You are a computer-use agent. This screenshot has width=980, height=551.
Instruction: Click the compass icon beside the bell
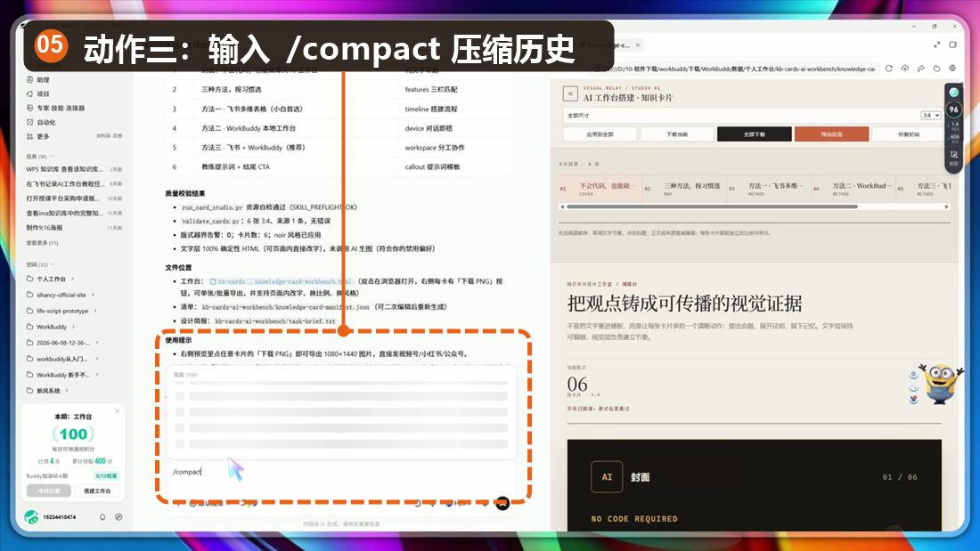click(118, 517)
